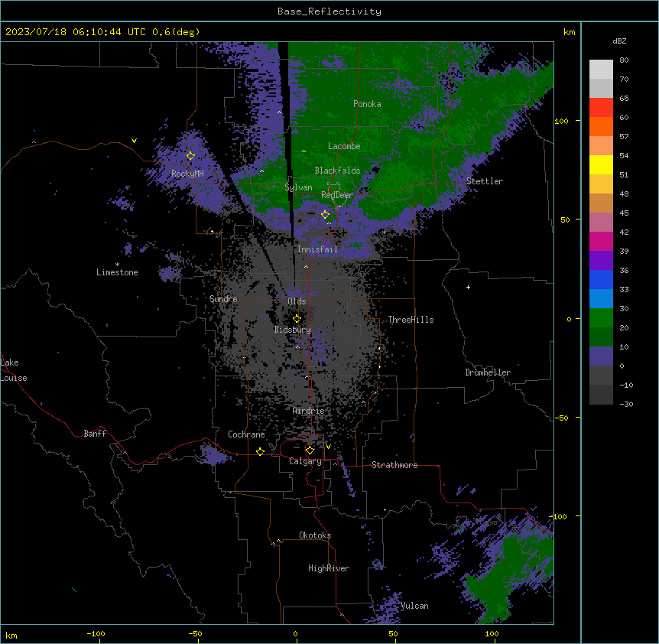The height and width of the screenshot is (644, 659).
Task: Pick the dark orange 57-60 dBZ legend swatch
Action: pos(601,127)
